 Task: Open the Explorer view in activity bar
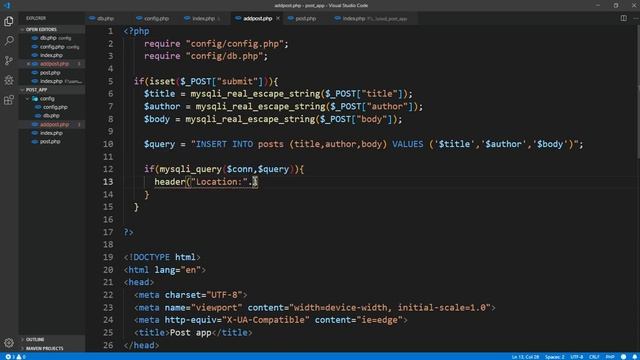tap(9, 21)
